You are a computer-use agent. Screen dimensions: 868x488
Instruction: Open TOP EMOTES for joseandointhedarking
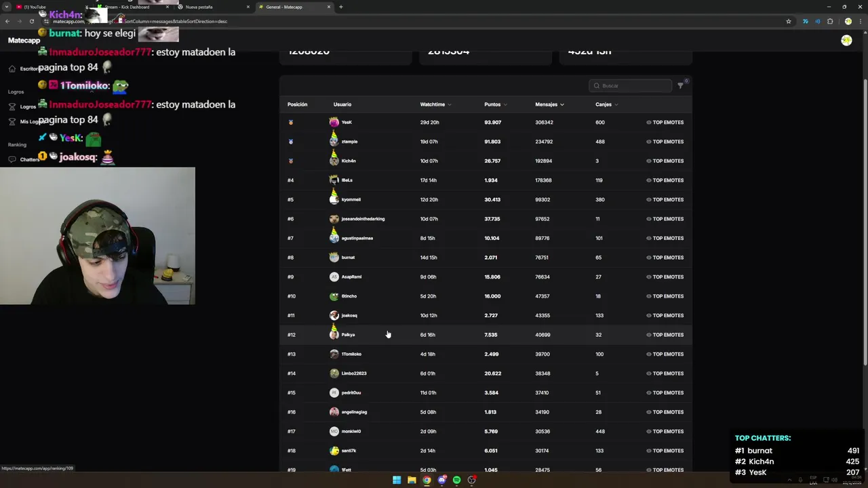pos(665,219)
